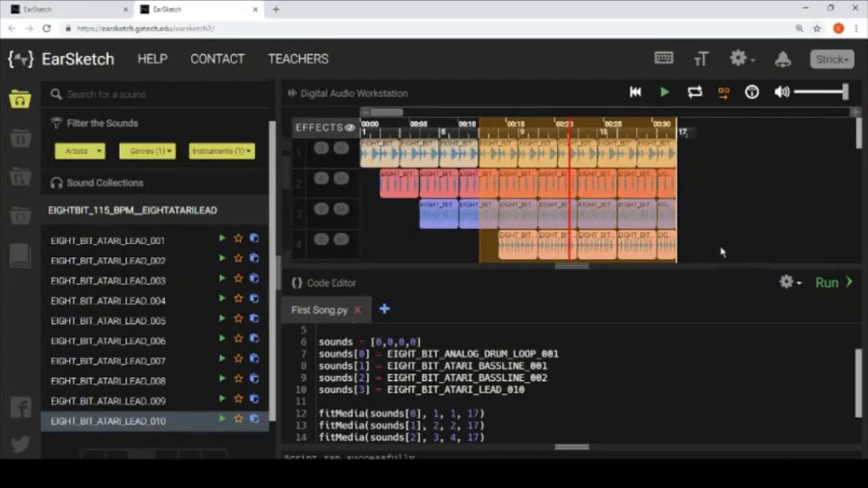Screen dimensions: 868x488
Task: Toggle the orange timeline sync icon
Action: click(724, 93)
